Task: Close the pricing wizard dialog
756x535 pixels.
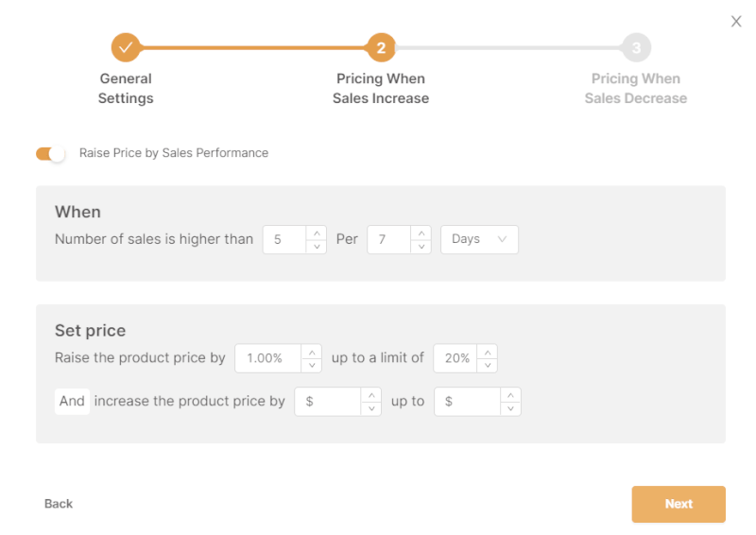Action: [x=736, y=21]
